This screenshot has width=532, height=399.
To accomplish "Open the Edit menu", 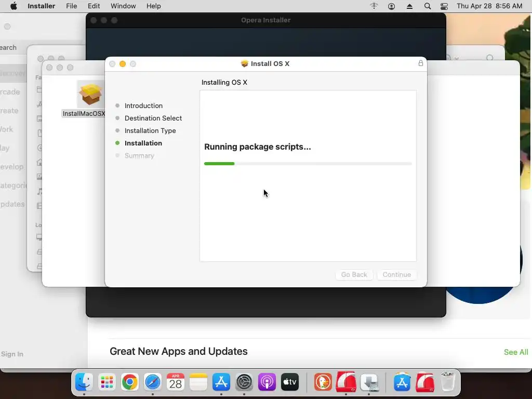I will [94, 6].
